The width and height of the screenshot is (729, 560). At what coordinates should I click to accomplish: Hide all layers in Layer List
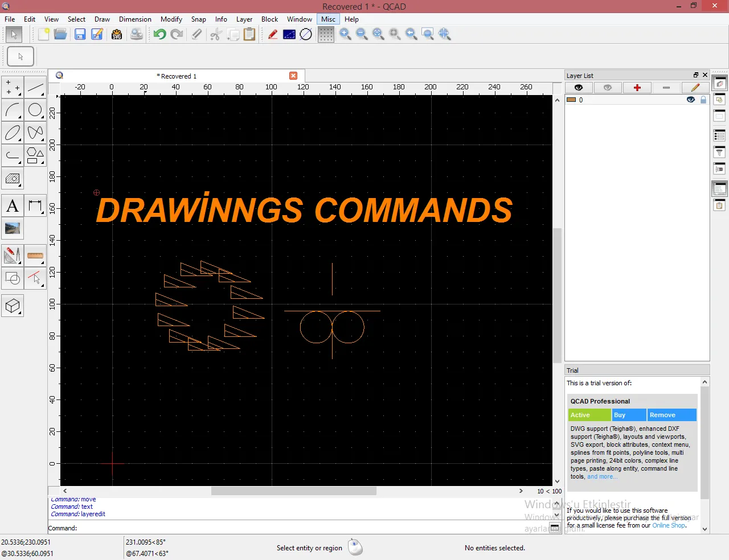[x=608, y=88]
